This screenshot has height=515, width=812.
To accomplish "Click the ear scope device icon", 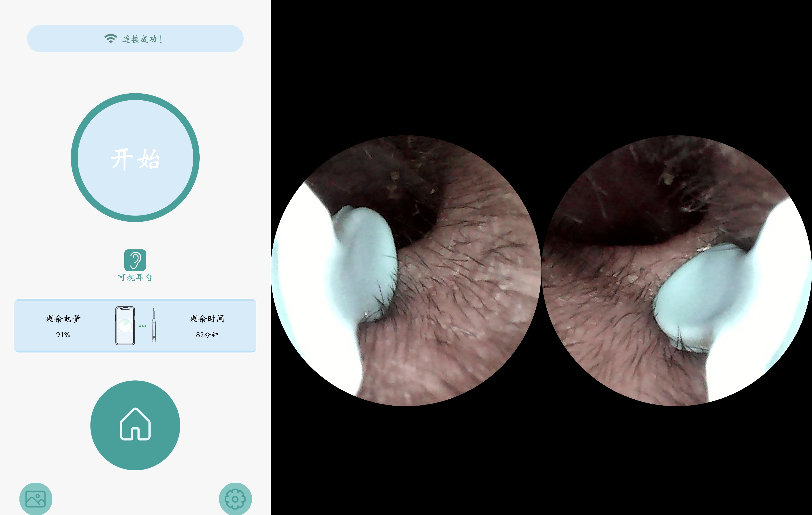I will tap(154, 325).
